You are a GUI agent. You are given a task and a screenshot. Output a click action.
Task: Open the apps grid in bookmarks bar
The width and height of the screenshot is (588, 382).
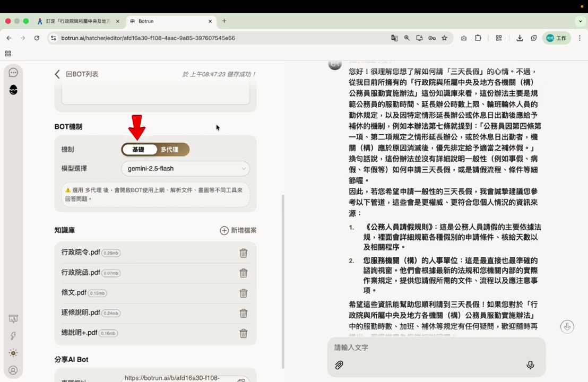8,54
